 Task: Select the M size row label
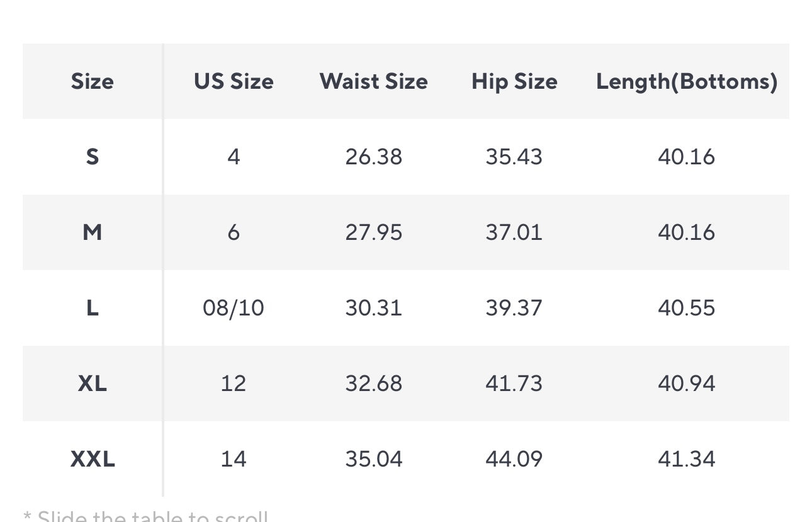pyautogui.click(x=92, y=232)
